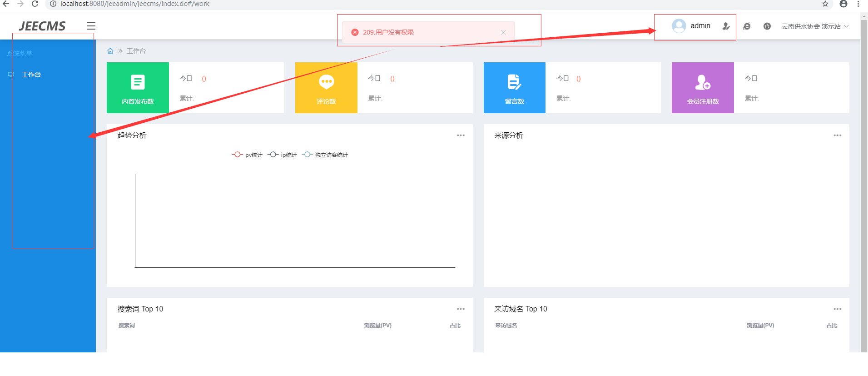Open the edit user profile icon
The height and width of the screenshot is (376, 868).
coord(726,26)
